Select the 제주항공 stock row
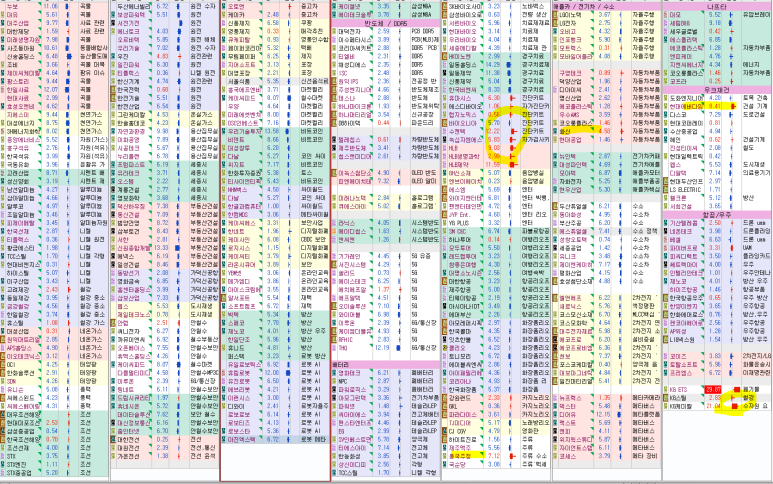The height and width of the screenshot is (484, 773). [496, 290]
